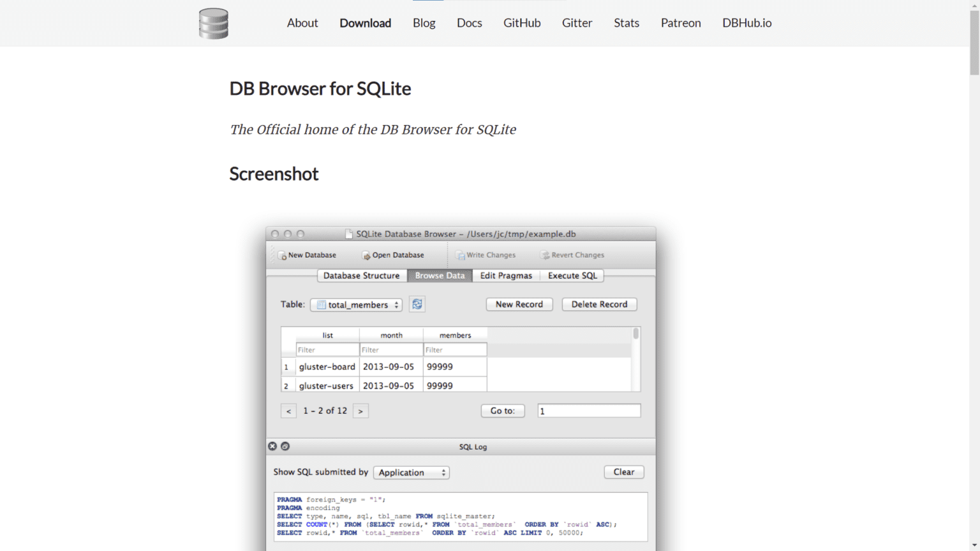
Task: Click the document icon in the window title bar
Action: 348,233
